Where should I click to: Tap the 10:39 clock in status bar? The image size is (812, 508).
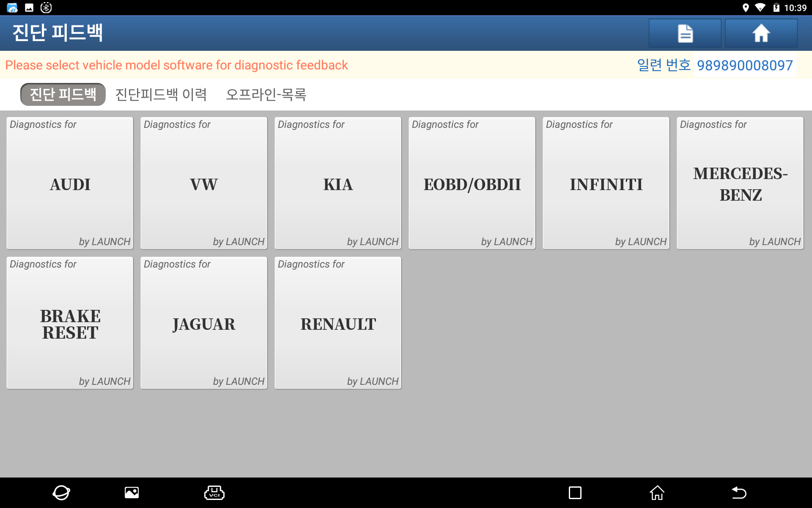coord(795,8)
